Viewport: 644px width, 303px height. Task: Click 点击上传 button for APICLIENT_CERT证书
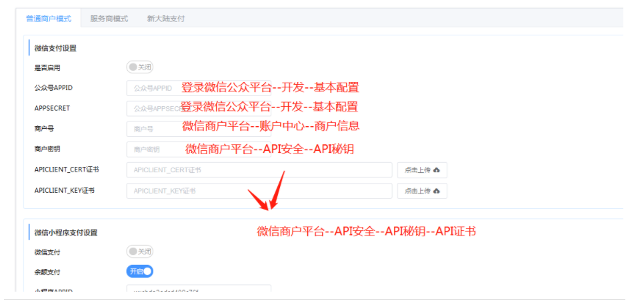coord(422,170)
